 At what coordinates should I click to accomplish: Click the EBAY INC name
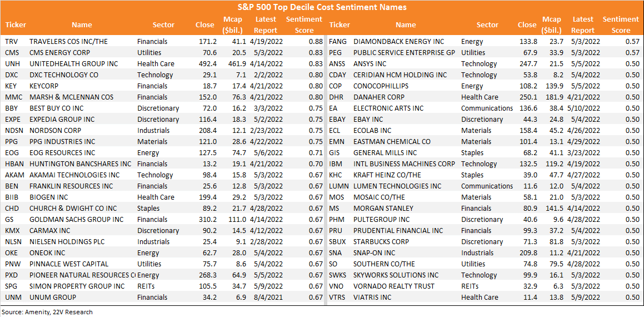pos(368,119)
